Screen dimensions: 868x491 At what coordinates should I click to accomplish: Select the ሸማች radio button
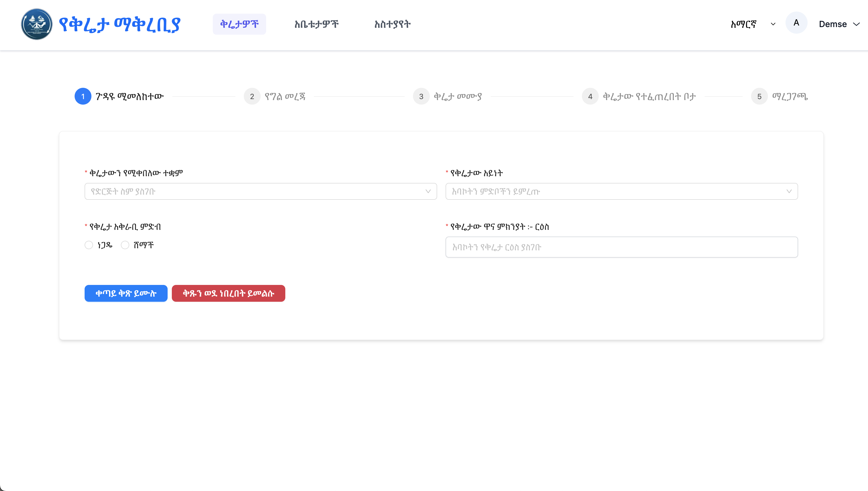[125, 245]
